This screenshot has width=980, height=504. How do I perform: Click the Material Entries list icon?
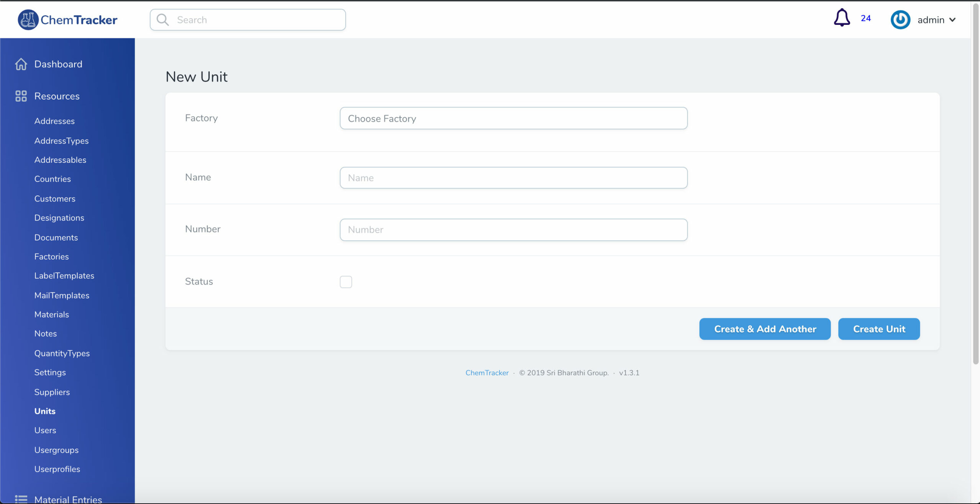[21, 499]
